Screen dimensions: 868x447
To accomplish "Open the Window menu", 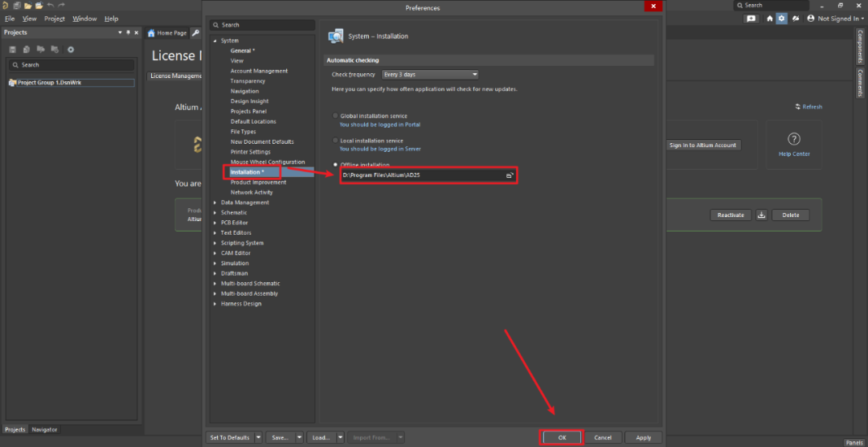I will pos(84,18).
